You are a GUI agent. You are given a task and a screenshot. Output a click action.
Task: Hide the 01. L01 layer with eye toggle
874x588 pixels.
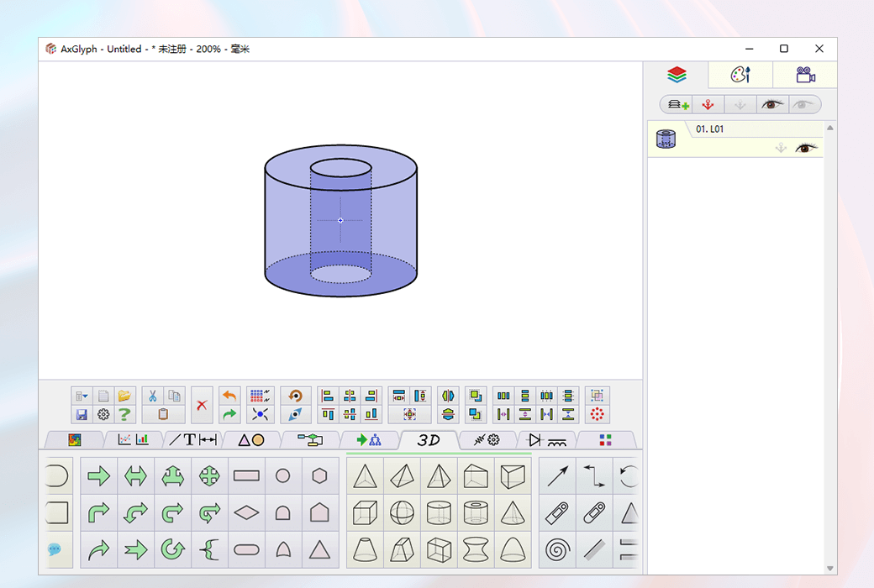[x=807, y=148]
